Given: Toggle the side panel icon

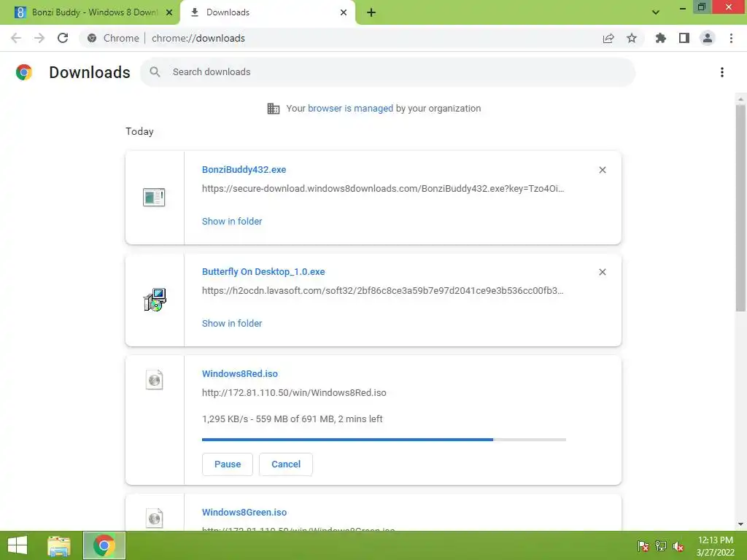Looking at the screenshot, I should (684, 38).
